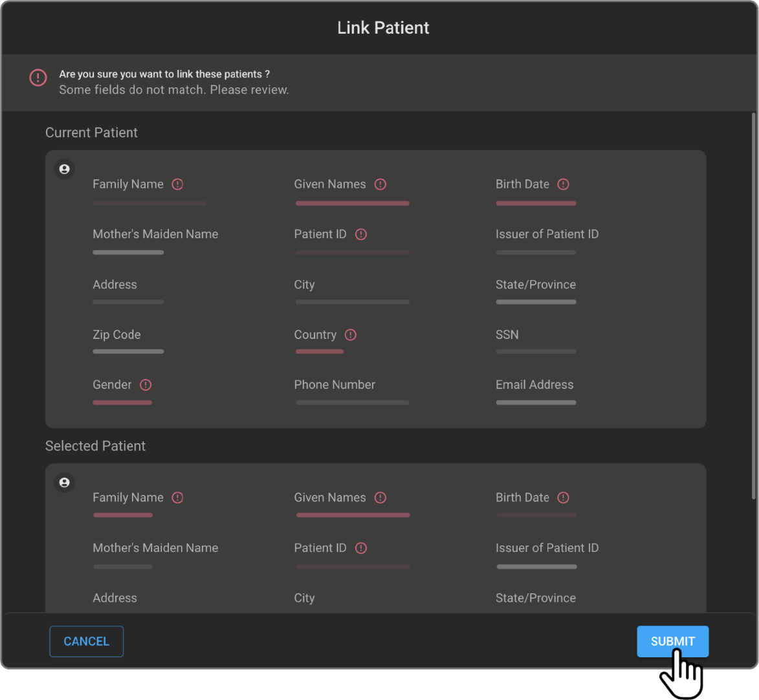759x700 pixels.
Task: Click mismatch icon beside Selected Patient Given Names
Action: pyautogui.click(x=380, y=498)
